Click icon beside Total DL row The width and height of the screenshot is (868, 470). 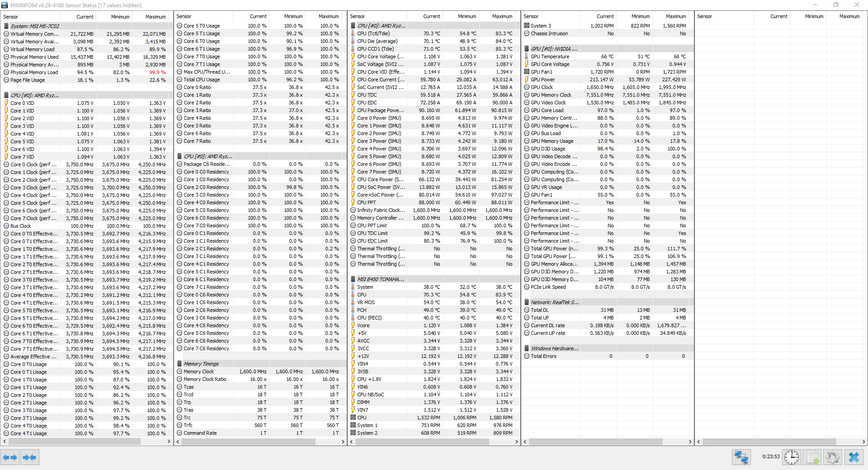(527, 310)
